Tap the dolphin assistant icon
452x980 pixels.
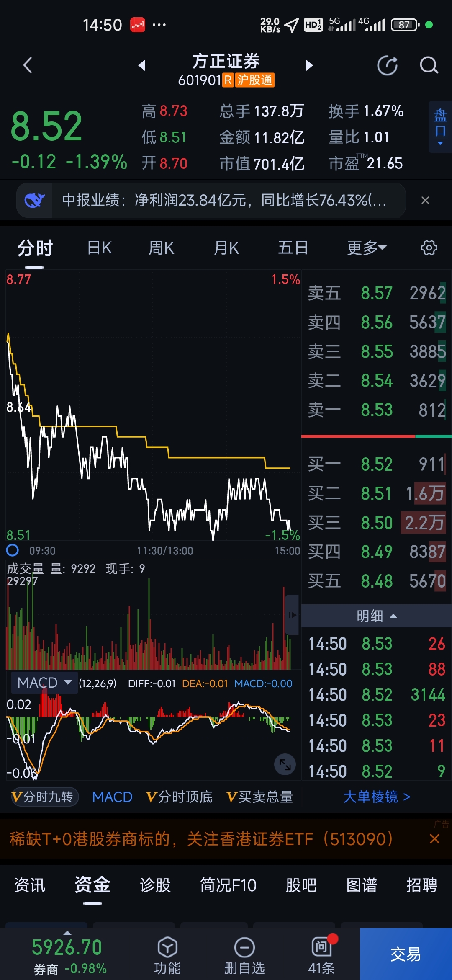point(35,200)
